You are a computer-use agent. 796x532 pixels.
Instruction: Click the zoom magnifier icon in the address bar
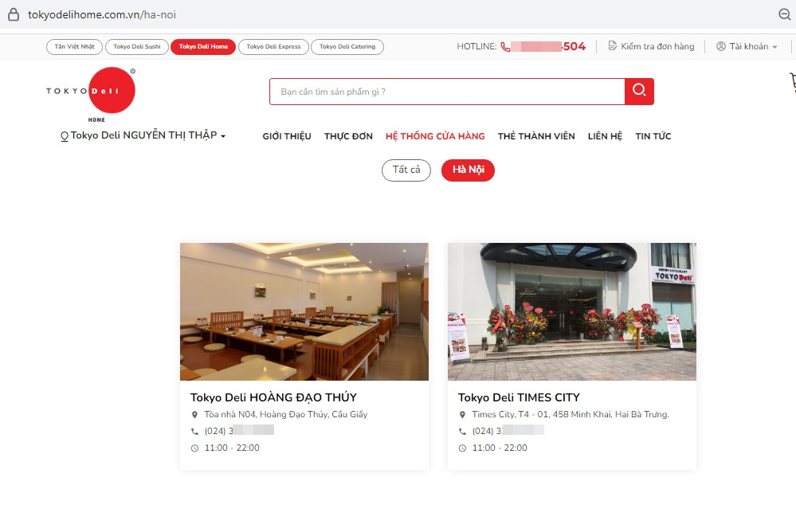pos(784,14)
